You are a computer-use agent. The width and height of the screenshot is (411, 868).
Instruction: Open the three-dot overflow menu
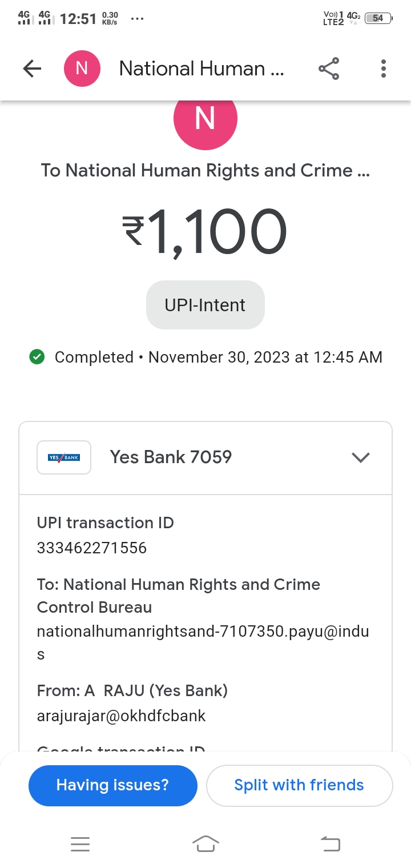[384, 69]
